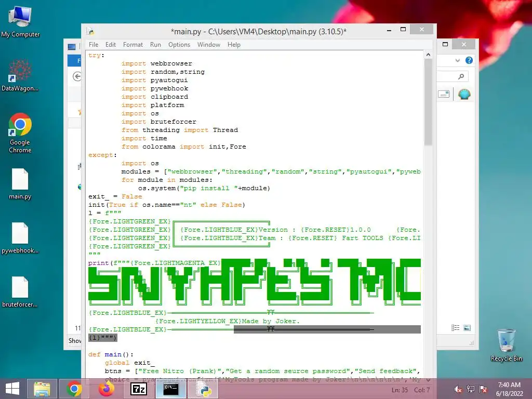Switch to the Python IDLE taskbar item
Screen dimensions: 532x399
pyautogui.click(x=204, y=389)
